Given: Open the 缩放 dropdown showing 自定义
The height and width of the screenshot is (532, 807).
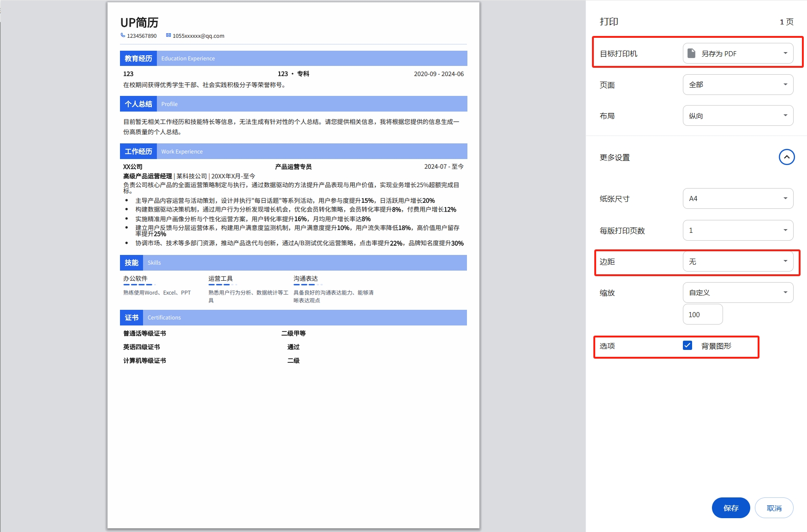Looking at the screenshot, I should pos(738,293).
